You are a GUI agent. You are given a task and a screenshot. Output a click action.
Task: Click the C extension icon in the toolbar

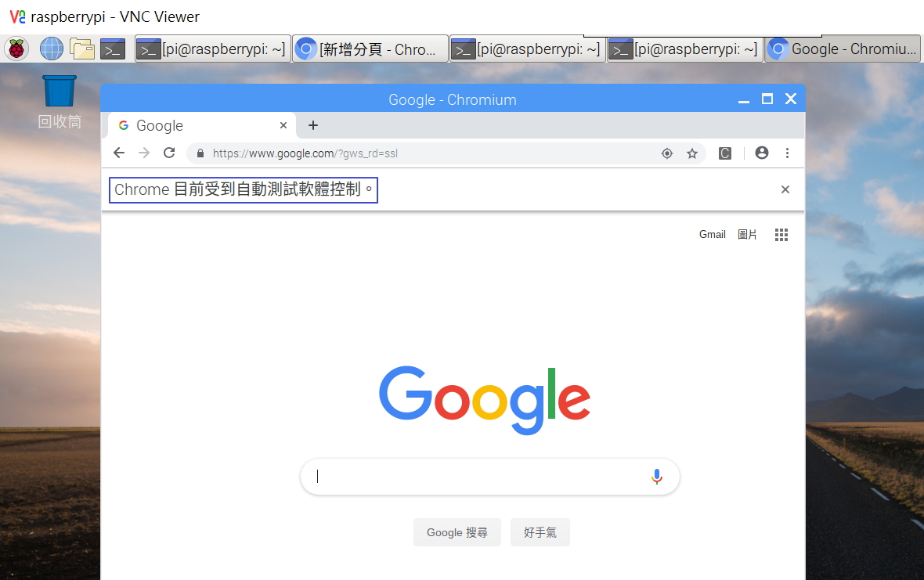[x=724, y=153]
